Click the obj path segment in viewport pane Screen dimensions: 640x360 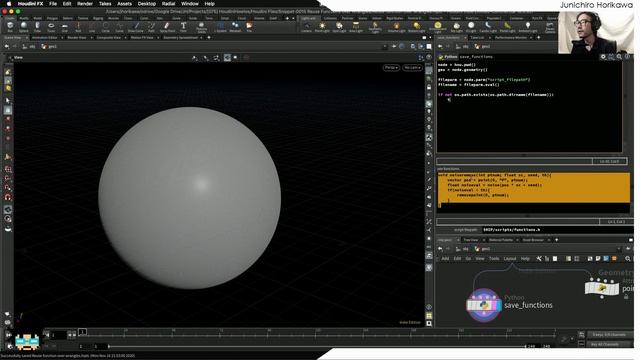pyautogui.click(x=30, y=47)
